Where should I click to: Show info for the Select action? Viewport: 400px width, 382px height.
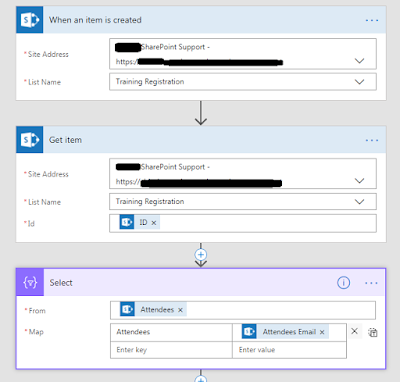point(343,283)
